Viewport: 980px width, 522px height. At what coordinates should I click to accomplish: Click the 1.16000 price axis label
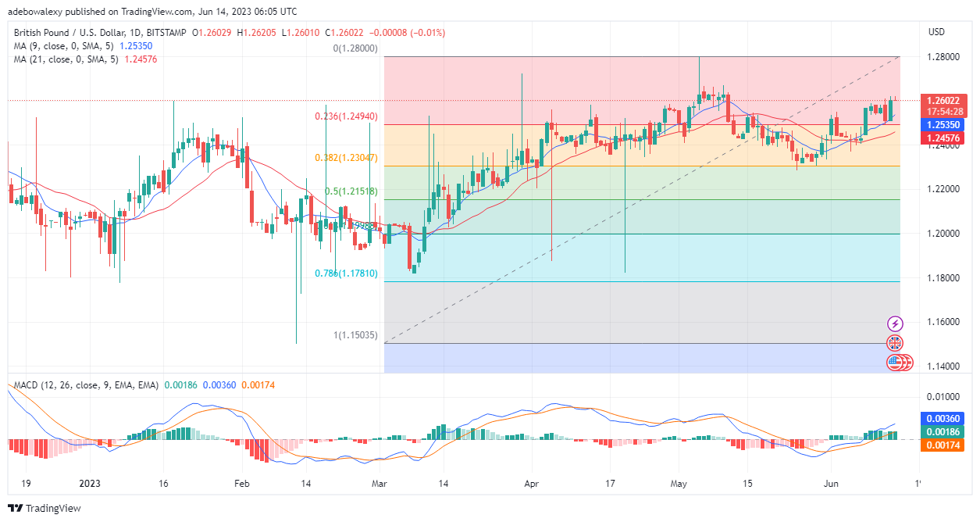click(943, 322)
